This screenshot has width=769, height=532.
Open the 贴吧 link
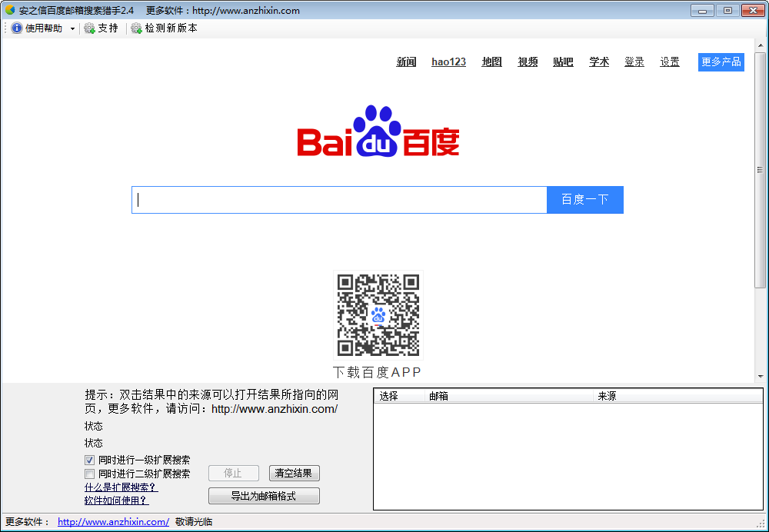563,62
